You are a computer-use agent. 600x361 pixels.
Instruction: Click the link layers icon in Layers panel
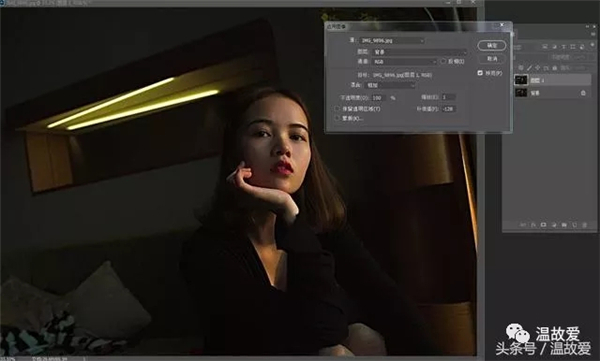523,225
